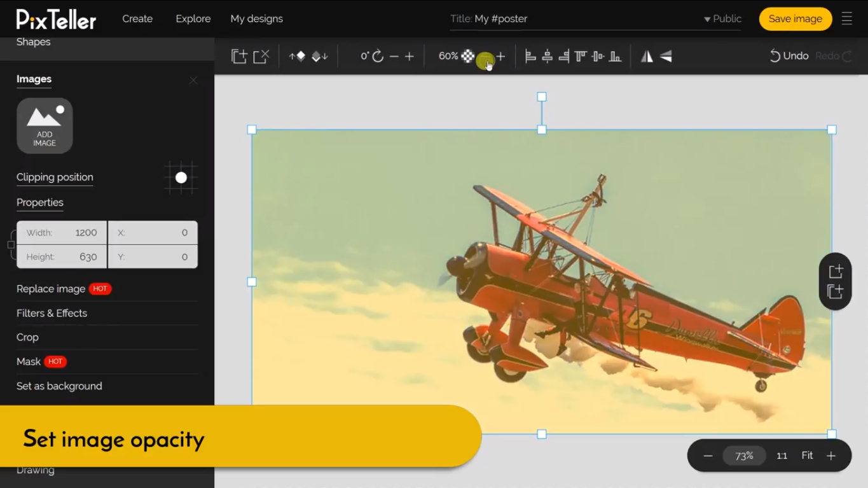The width and height of the screenshot is (868, 488).
Task: Click the checkered opacity icon
Action: point(468,57)
